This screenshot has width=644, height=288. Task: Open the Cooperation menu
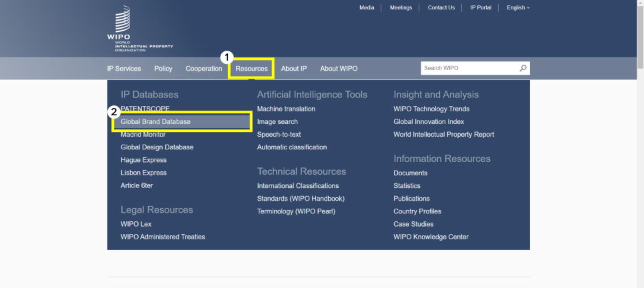(204, 69)
